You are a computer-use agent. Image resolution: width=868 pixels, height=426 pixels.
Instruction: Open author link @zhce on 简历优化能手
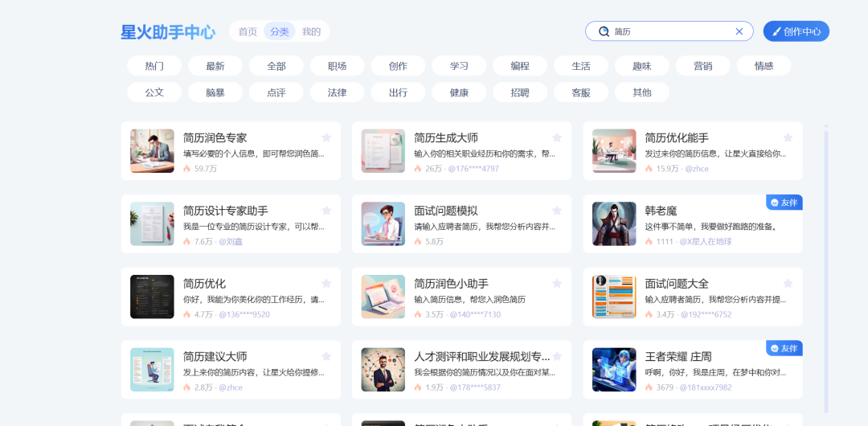point(696,169)
